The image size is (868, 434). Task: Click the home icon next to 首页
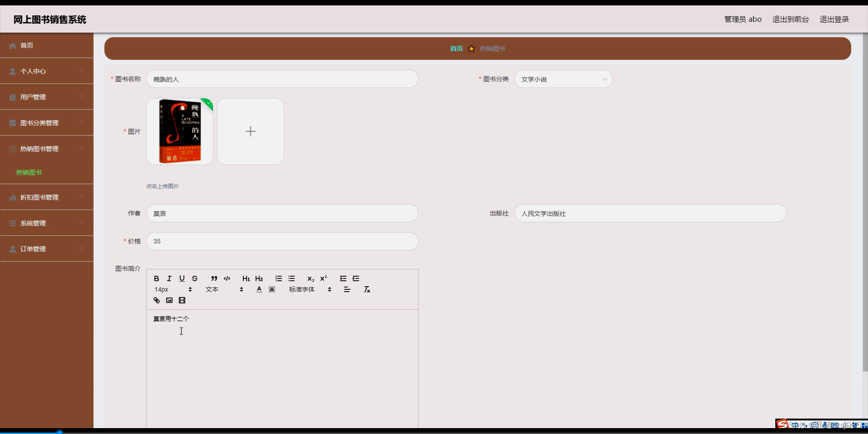[13, 46]
